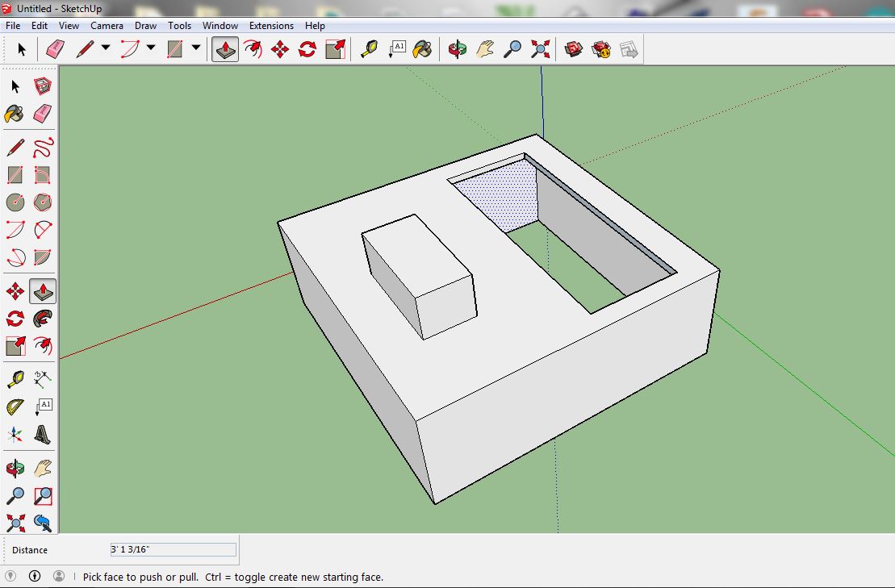Screen dimensions: 895x588
Task: Open the Edit menu
Action: click(40, 26)
